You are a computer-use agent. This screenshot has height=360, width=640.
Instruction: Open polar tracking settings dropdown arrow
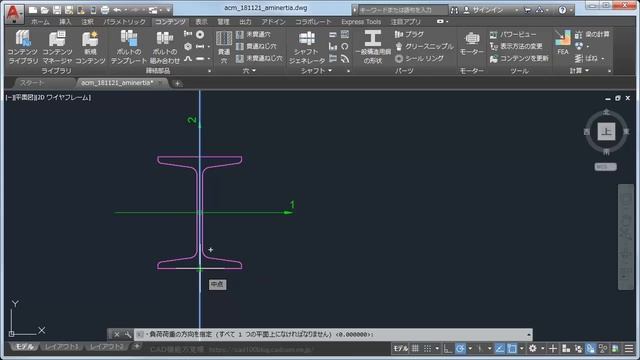tap(470, 349)
